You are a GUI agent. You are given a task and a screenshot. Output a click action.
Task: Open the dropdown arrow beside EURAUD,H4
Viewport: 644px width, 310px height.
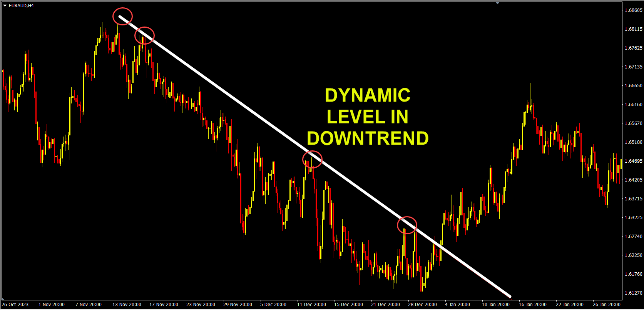click(5, 6)
